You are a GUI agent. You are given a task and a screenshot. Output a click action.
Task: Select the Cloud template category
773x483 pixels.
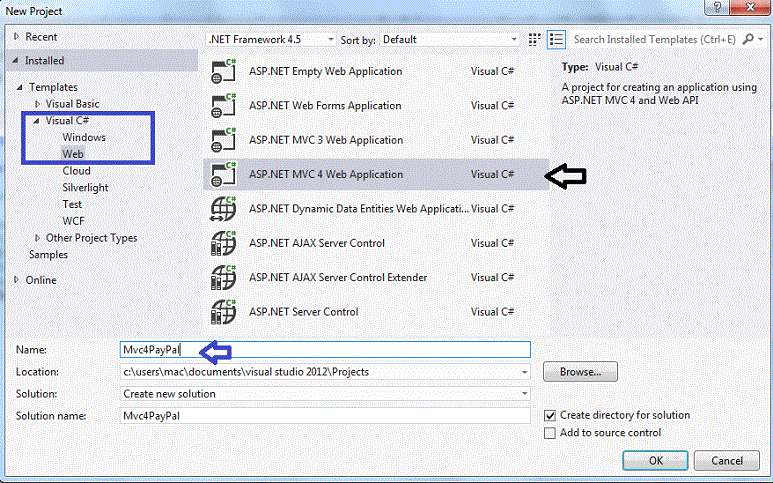click(x=76, y=171)
